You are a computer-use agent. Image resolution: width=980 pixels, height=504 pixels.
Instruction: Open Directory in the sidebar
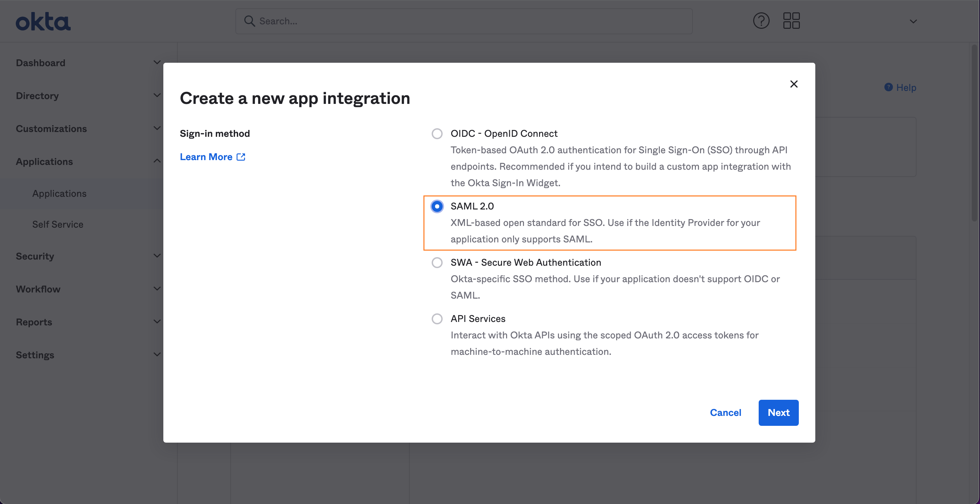[37, 96]
